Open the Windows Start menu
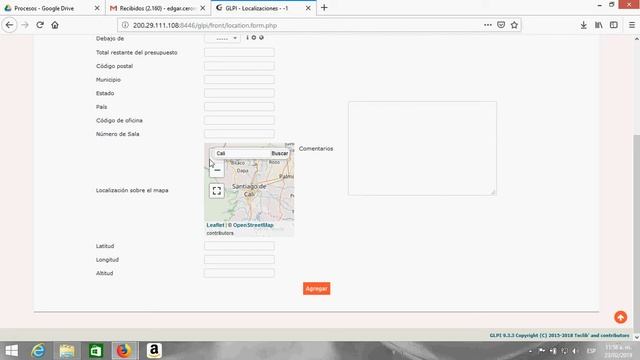The height and width of the screenshot is (360, 640). pyautogui.click(x=11, y=351)
